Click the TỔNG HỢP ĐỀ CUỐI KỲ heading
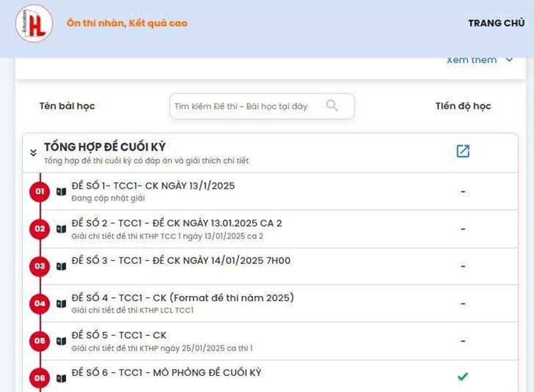This screenshot has height=392, width=534. click(105, 147)
